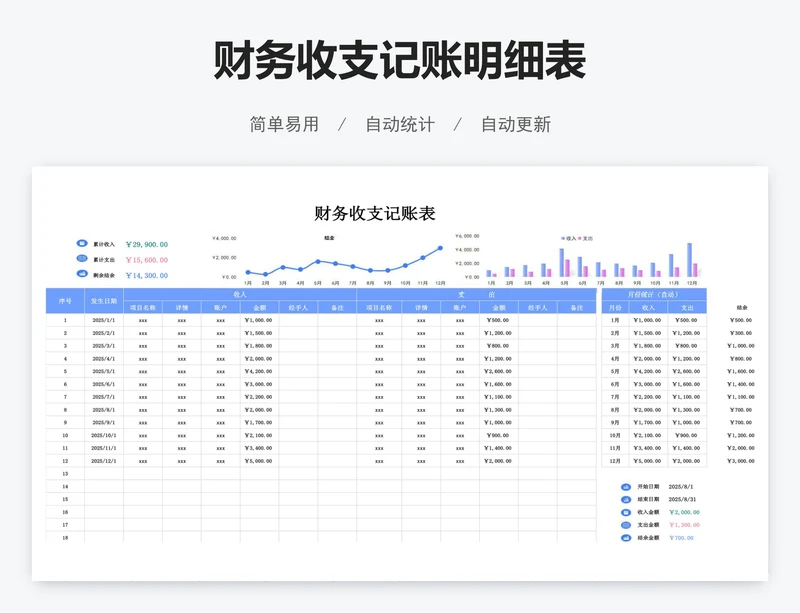
Task: Click the November 结余 value ¥2,000.00
Action: coord(741,448)
